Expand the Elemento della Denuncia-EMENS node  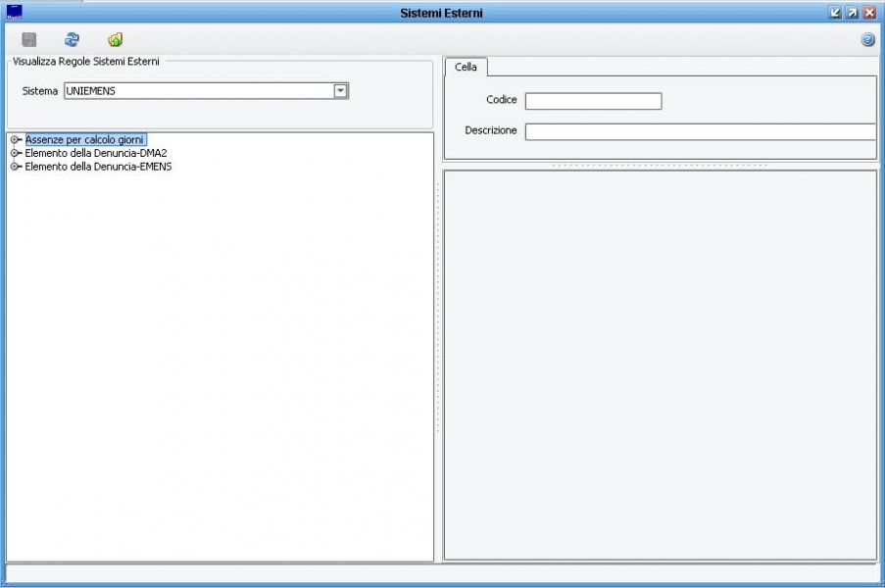(x=16, y=167)
